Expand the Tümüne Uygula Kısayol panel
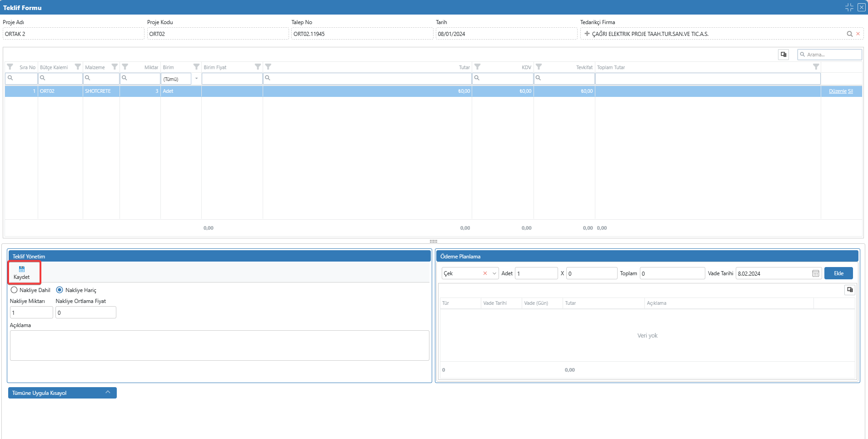Viewport: 868px width, 439px height. tap(108, 392)
